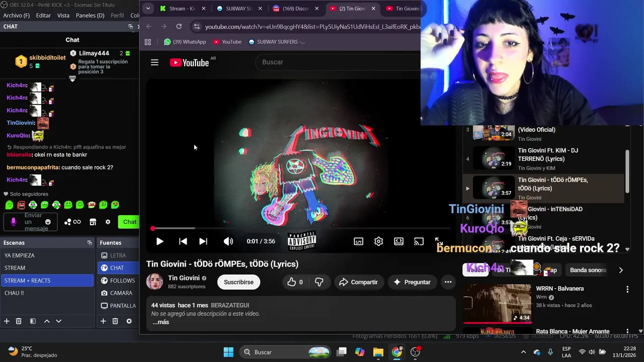Select YA EMPIEZA scene
The image size is (644, 362).
tap(48, 255)
